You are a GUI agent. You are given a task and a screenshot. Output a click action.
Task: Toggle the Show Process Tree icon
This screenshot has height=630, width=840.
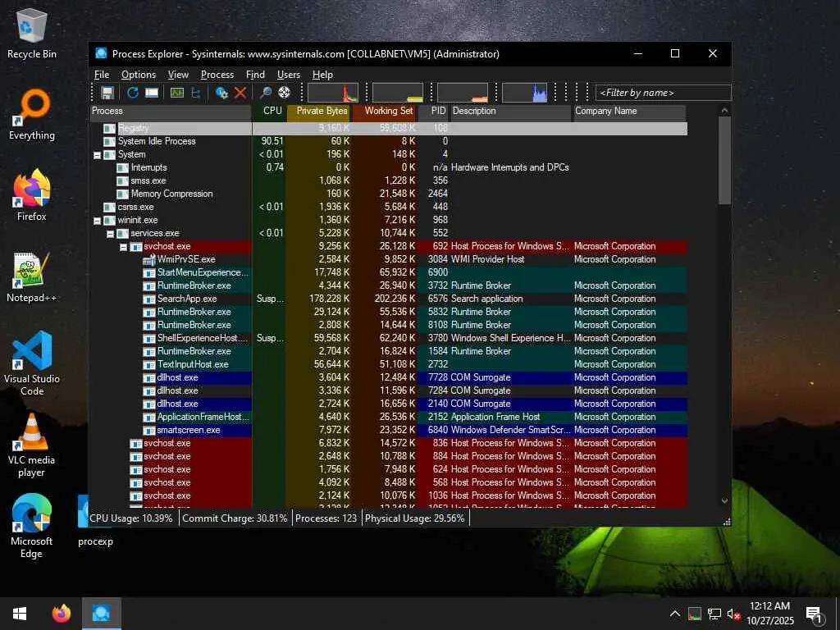[x=195, y=93]
